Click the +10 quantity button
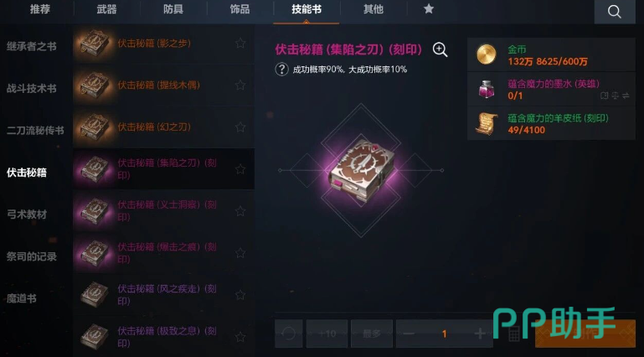 coord(327,334)
